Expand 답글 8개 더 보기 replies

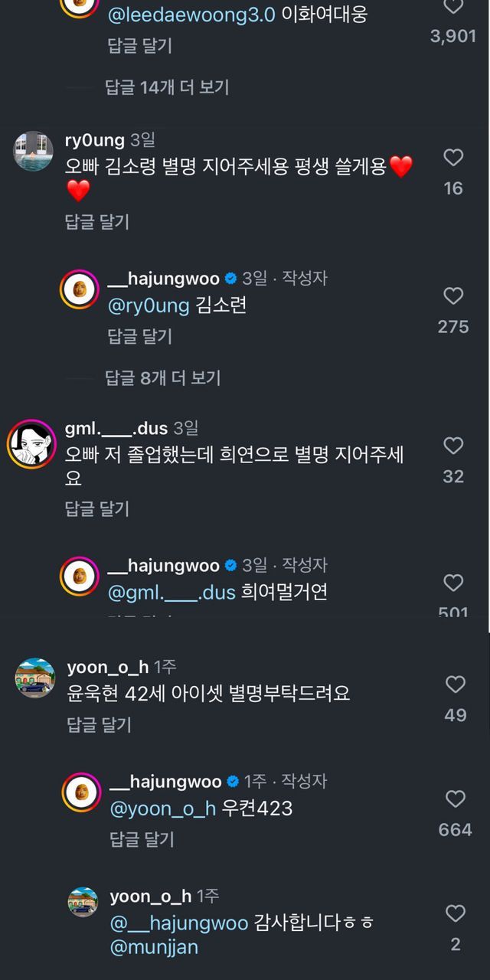[162, 377]
